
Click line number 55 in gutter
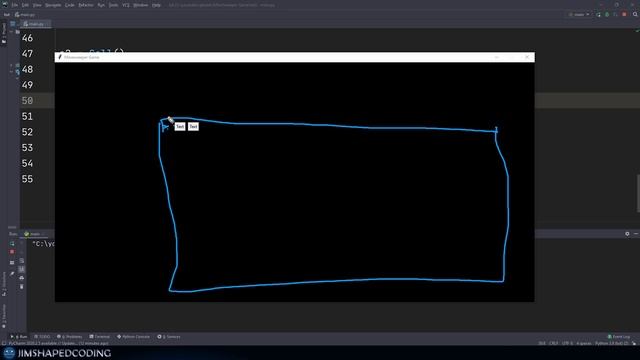pos(27,179)
